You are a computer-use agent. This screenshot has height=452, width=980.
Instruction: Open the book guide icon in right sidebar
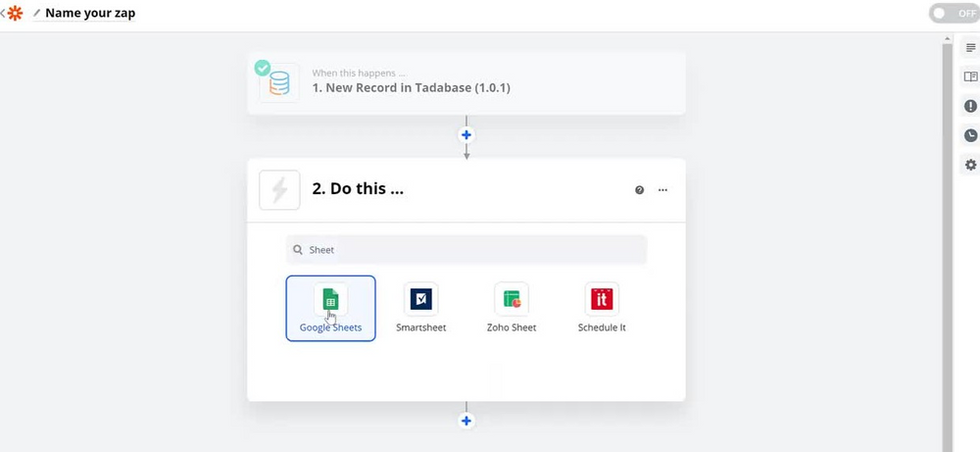pos(970,76)
